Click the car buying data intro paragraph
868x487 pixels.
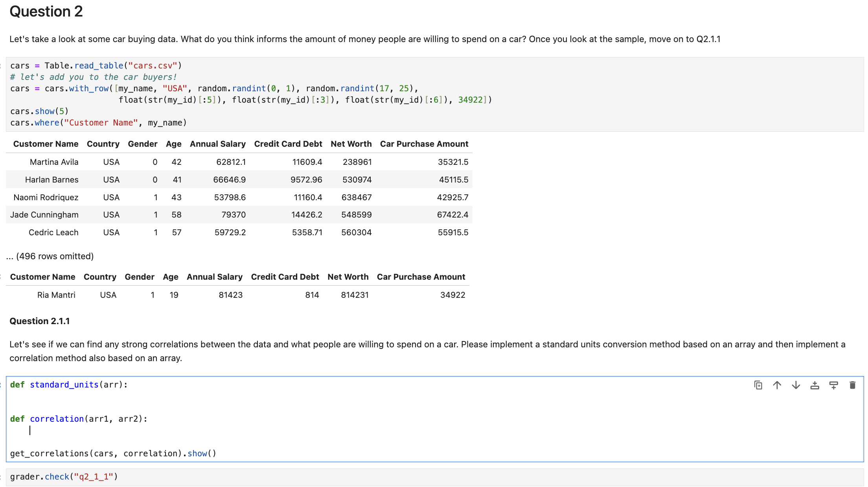(365, 39)
